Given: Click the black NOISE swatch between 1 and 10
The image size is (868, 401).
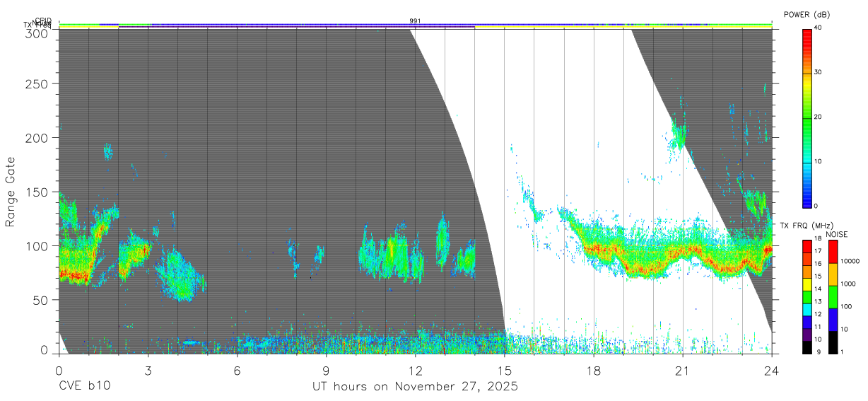Looking at the screenshot, I should pos(833,342).
